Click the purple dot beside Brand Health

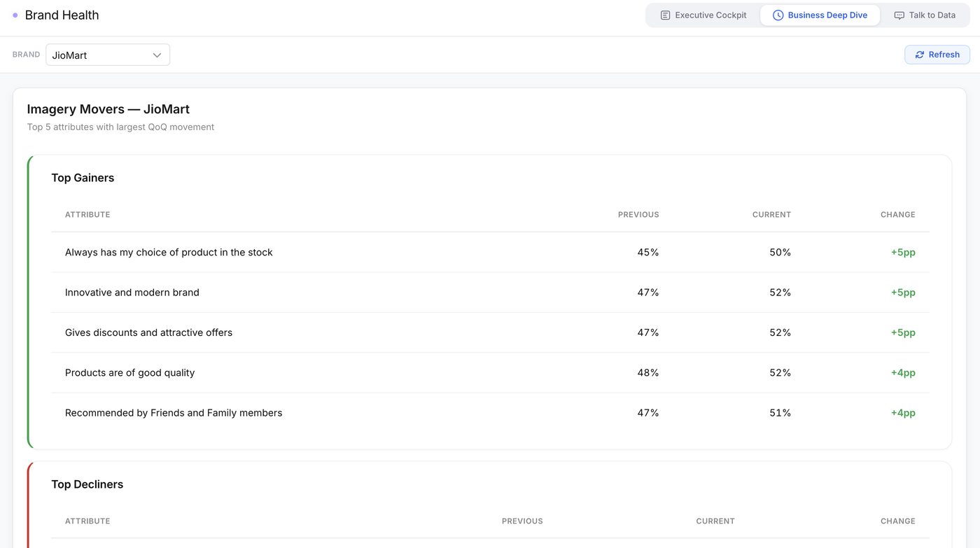15,15
